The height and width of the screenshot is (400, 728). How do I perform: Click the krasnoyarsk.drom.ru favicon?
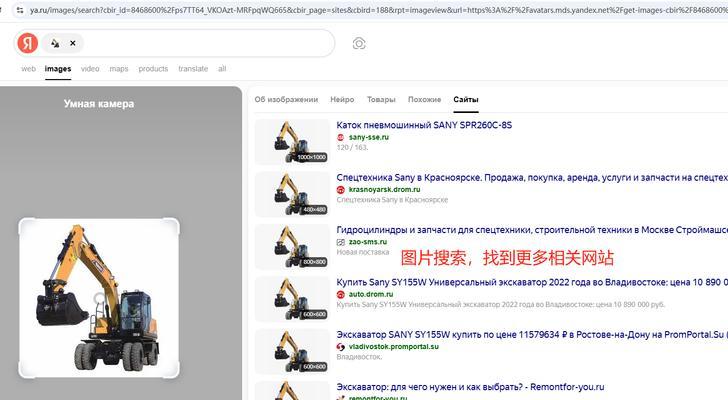click(340, 189)
